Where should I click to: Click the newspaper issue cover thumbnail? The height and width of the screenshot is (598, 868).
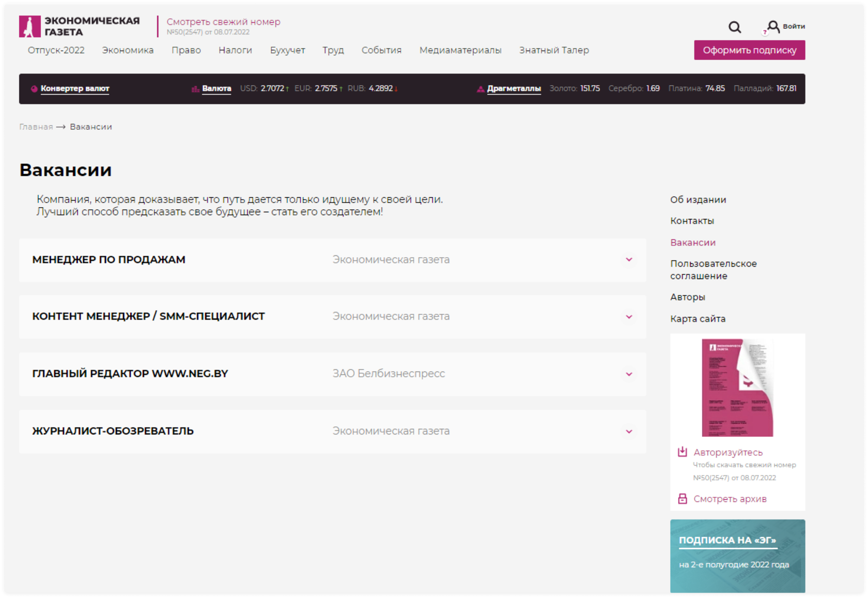pos(737,388)
